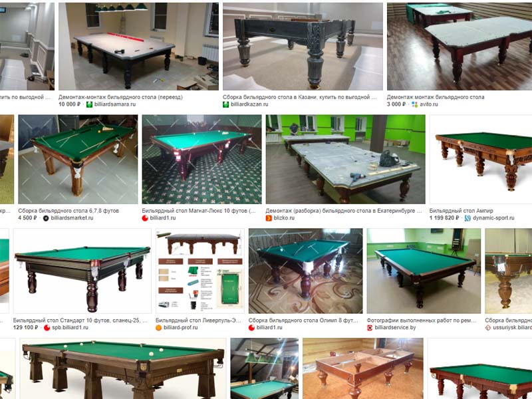Click the billiardsmarket.ru black favicon

click(46, 218)
